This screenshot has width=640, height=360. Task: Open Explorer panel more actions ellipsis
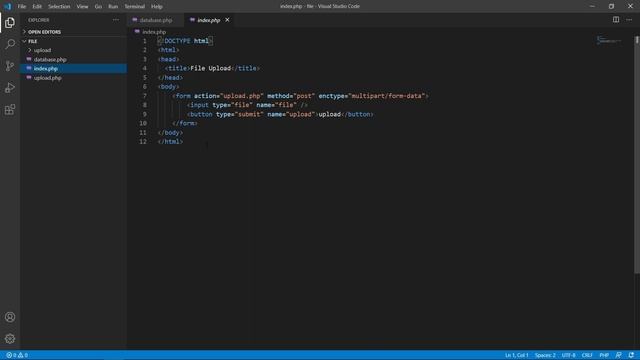point(116,20)
